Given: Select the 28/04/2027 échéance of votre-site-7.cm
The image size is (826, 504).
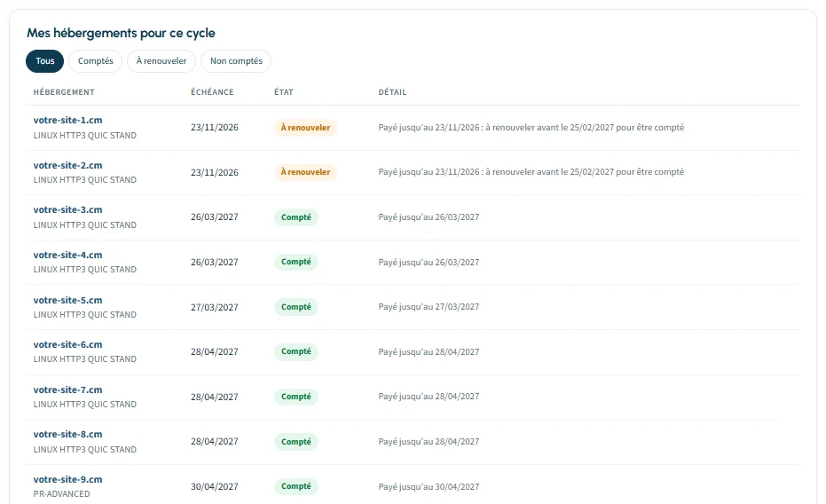Looking at the screenshot, I should pyautogui.click(x=215, y=397).
